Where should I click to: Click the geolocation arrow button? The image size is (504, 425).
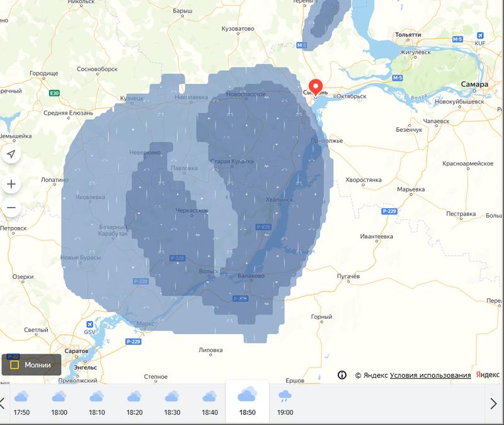pos(11,154)
